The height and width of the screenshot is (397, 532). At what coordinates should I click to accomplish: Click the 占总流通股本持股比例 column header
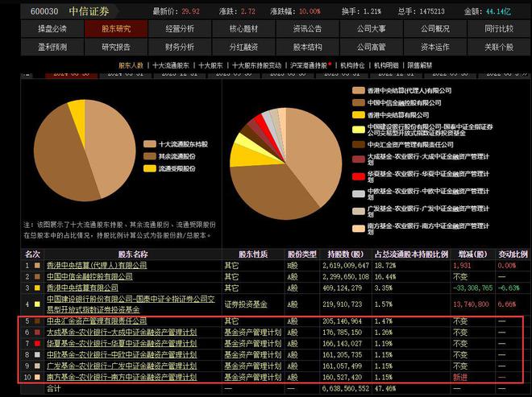tap(411, 254)
